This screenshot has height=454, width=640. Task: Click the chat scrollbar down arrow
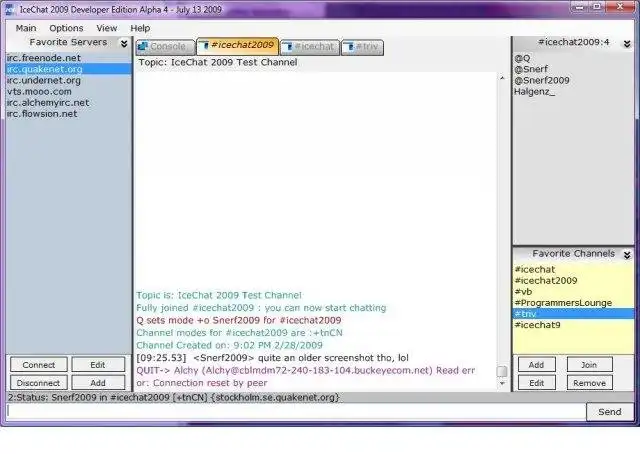tap(502, 384)
